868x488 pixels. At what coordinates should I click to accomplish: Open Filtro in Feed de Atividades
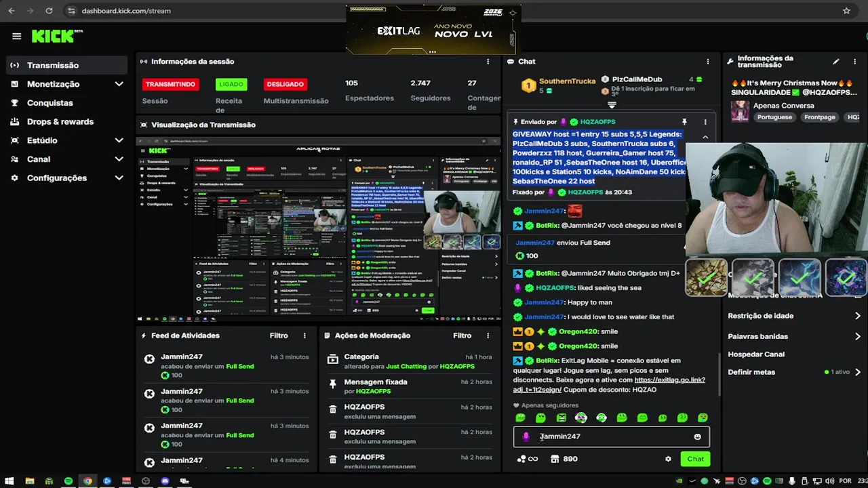click(279, 335)
